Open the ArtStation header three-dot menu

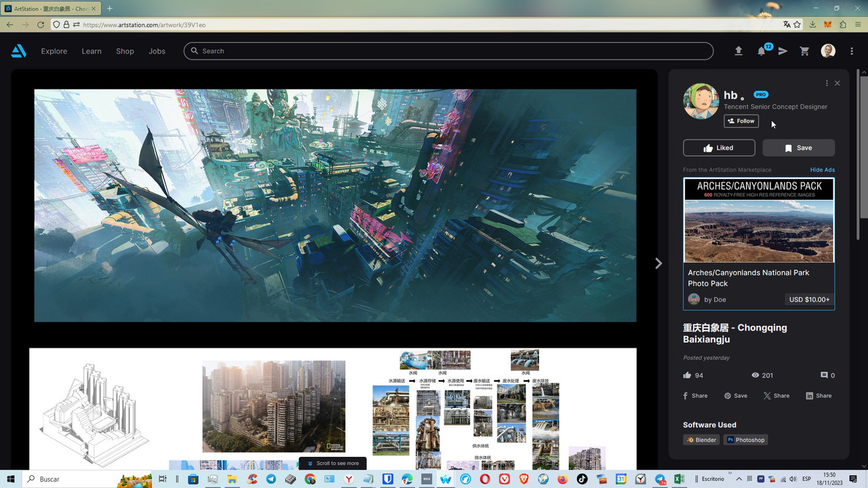(852, 51)
